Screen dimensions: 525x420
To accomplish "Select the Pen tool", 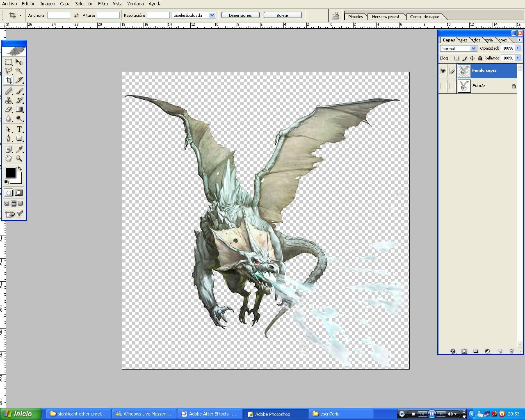I will (9, 138).
